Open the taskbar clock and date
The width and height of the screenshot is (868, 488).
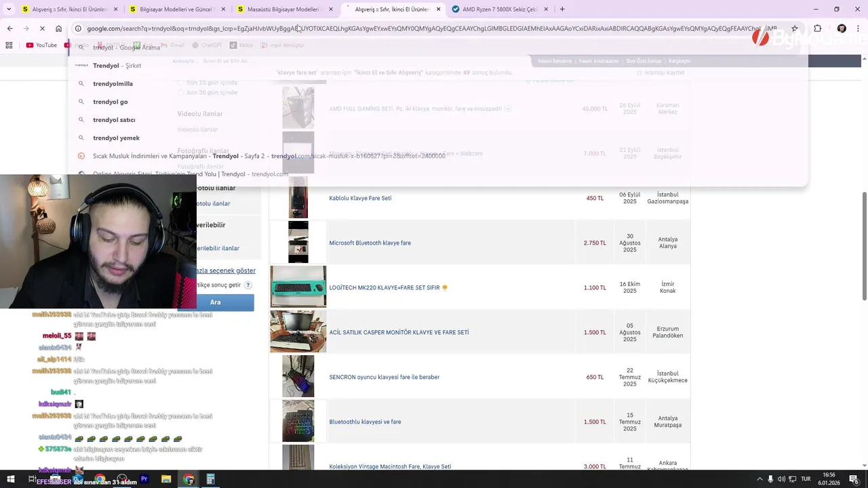[x=829, y=479]
